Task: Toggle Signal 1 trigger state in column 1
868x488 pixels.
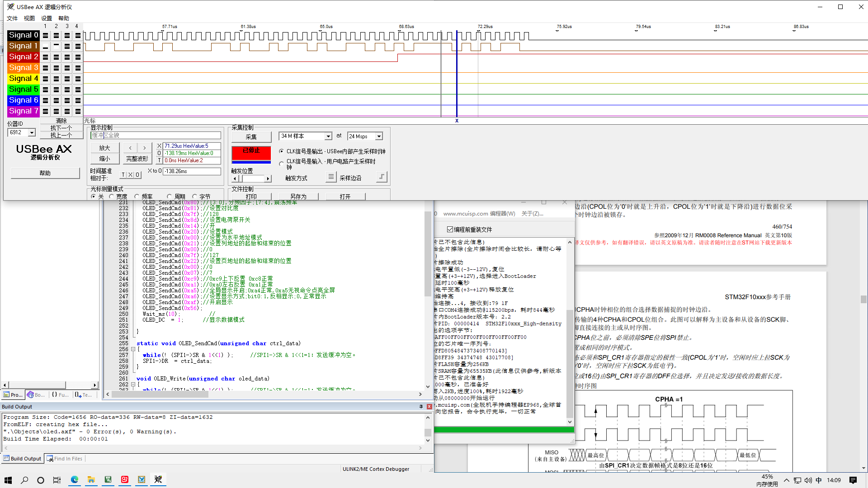Action: point(45,46)
